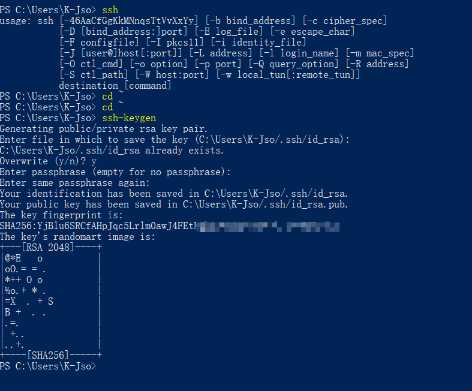This screenshot has height=391, width=472.
Task: Click the letter S inside the randomart image
Action: [x=51, y=302]
